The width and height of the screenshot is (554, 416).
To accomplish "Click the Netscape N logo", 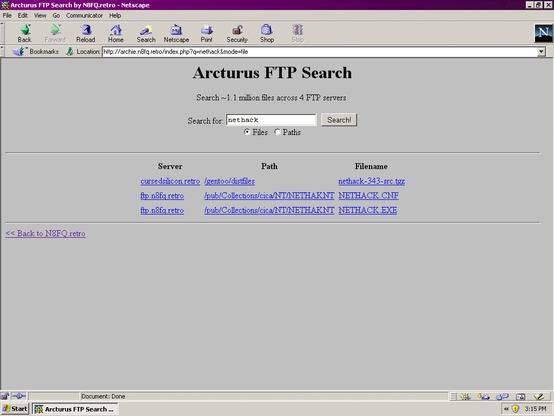I will 543,34.
